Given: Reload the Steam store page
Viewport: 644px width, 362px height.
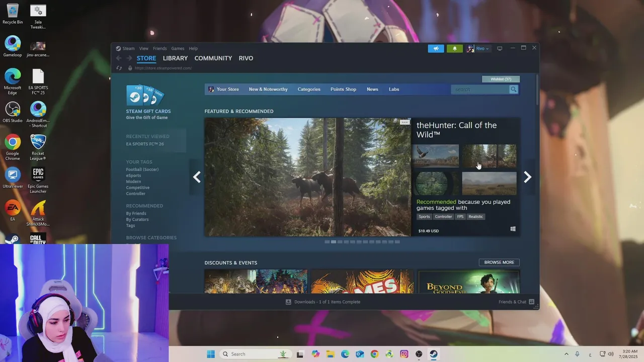Looking at the screenshot, I should 119,68.
